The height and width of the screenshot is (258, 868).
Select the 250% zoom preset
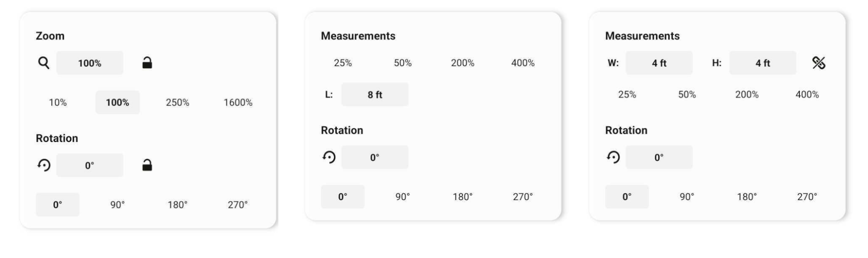(178, 103)
